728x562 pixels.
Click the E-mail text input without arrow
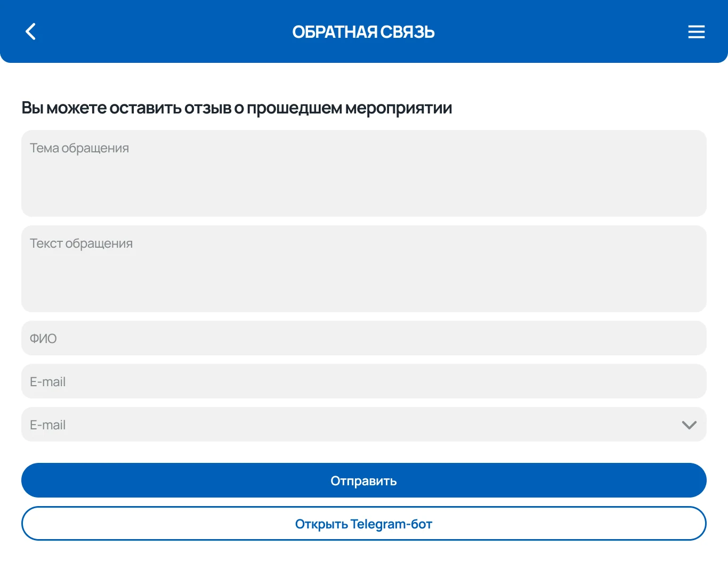click(364, 381)
